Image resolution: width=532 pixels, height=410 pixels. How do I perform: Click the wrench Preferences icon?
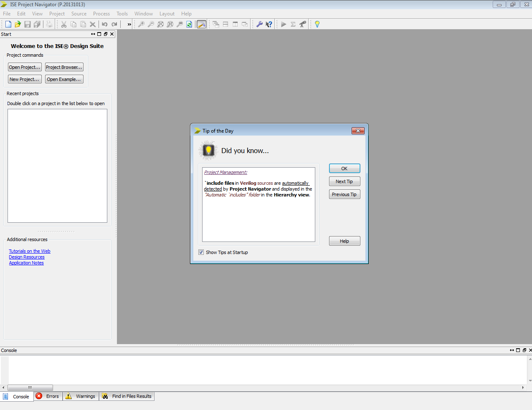pos(259,24)
